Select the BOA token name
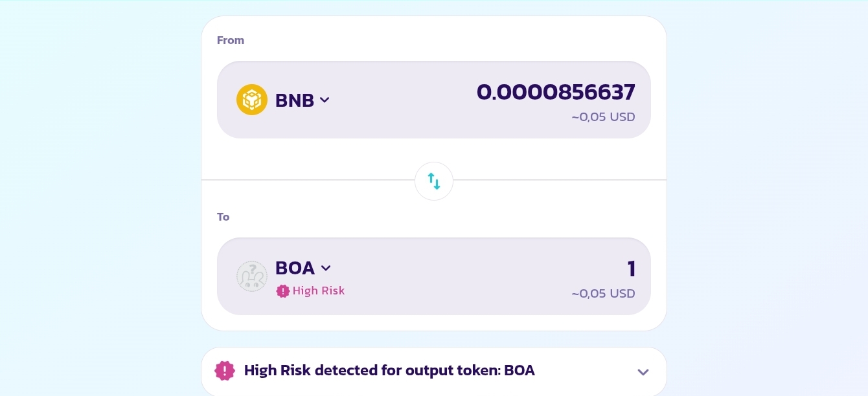Screen dimensions: 868x396 (x=295, y=268)
